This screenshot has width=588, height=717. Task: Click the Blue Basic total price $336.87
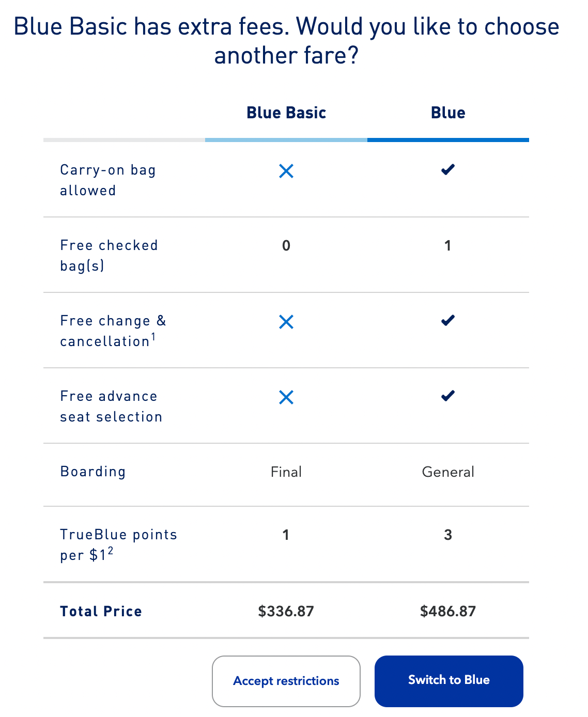tap(286, 611)
